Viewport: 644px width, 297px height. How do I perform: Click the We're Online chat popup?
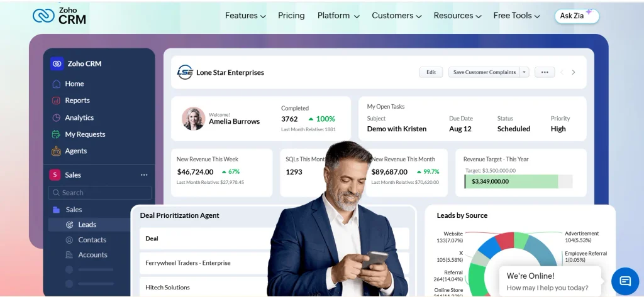click(x=550, y=281)
